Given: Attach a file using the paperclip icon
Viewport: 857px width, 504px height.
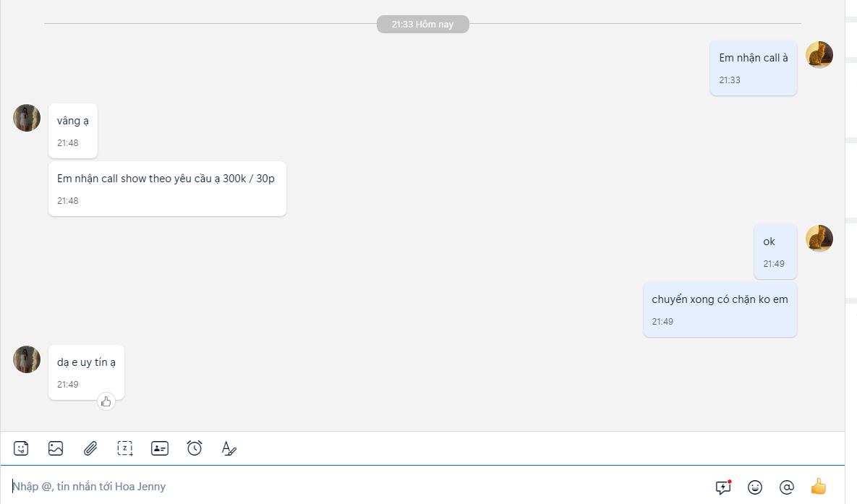Looking at the screenshot, I should tap(90, 448).
